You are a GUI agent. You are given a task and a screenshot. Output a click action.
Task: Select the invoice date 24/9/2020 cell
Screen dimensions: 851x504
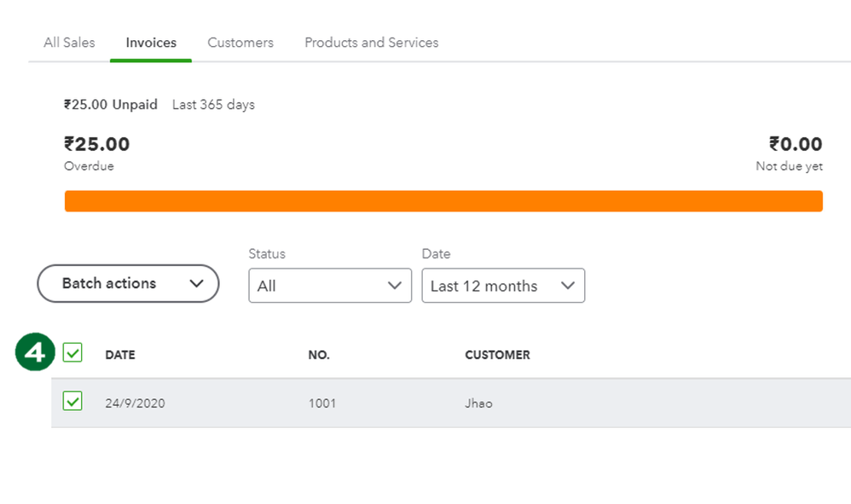pyautogui.click(x=135, y=403)
